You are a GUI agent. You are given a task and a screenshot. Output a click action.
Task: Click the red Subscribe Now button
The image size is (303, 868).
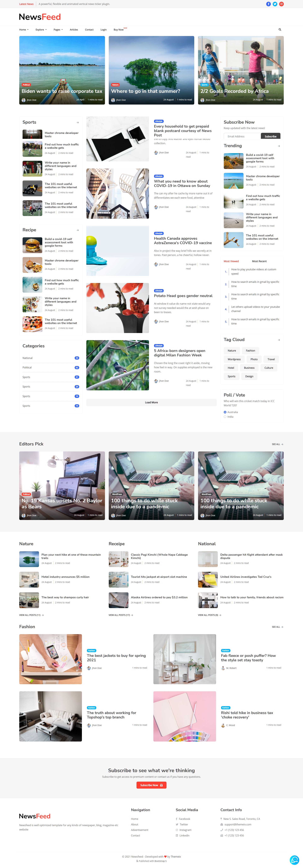(x=151, y=785)
